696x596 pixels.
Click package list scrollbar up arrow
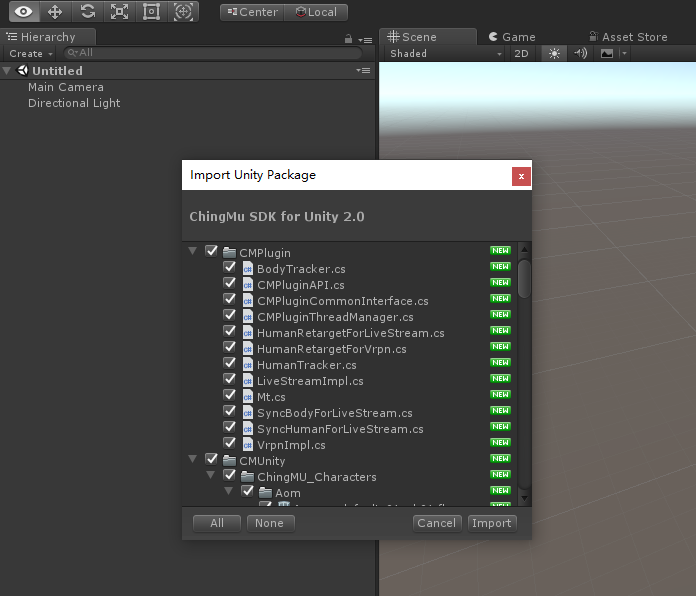(x=524, y=249)
